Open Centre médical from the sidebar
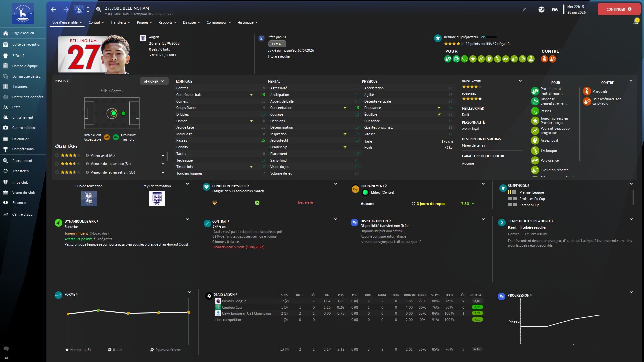The width and height of the screenshot is (644, 362). 23,128
